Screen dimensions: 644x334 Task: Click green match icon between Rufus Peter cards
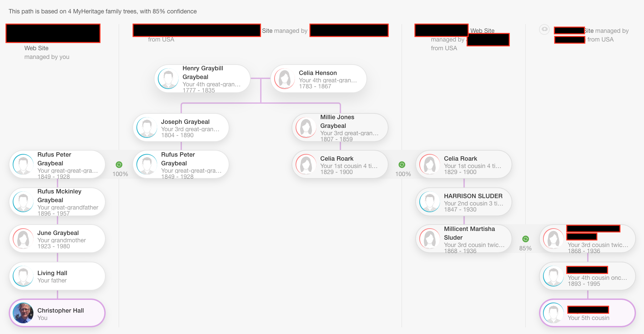[x=119, y=165]
